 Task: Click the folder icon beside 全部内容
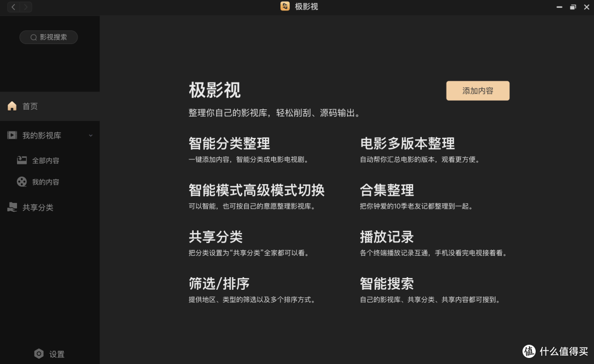(21, 160)
